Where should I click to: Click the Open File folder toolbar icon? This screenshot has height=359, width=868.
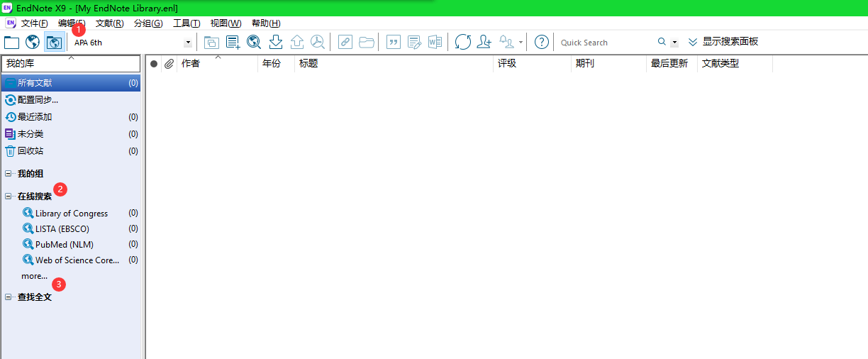click(366, 42)
